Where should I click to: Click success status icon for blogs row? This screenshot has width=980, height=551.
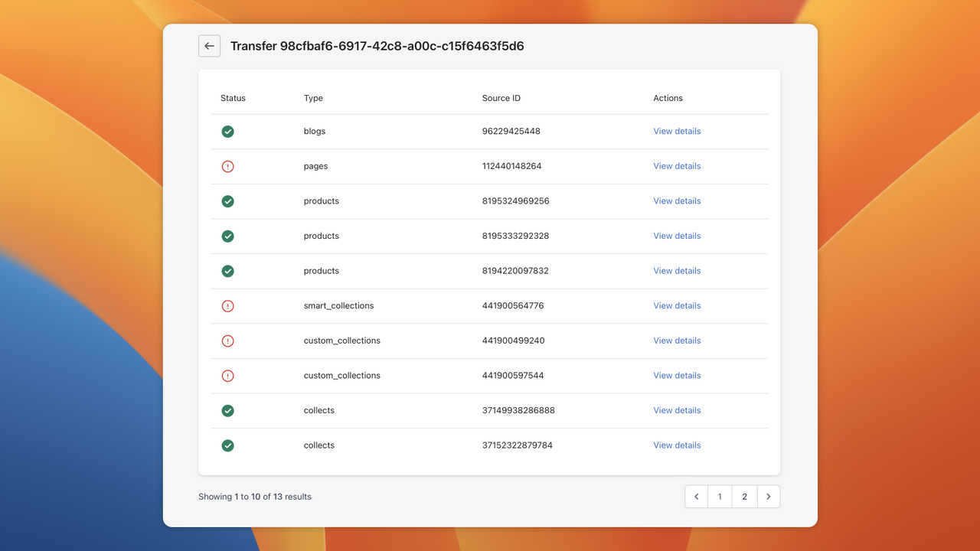(x=227, y=132)
